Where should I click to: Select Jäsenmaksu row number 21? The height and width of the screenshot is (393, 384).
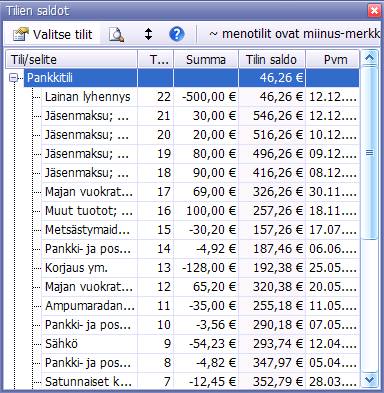coord(200,116)
